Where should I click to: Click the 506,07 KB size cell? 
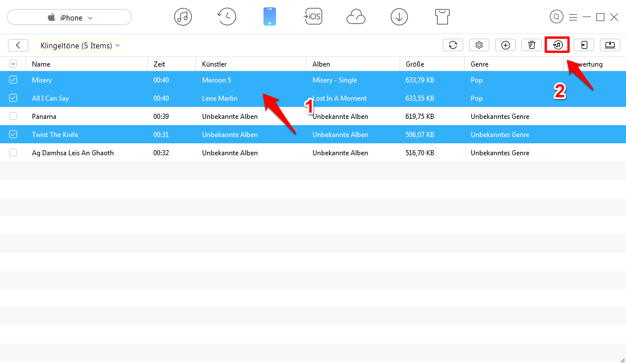419,134
